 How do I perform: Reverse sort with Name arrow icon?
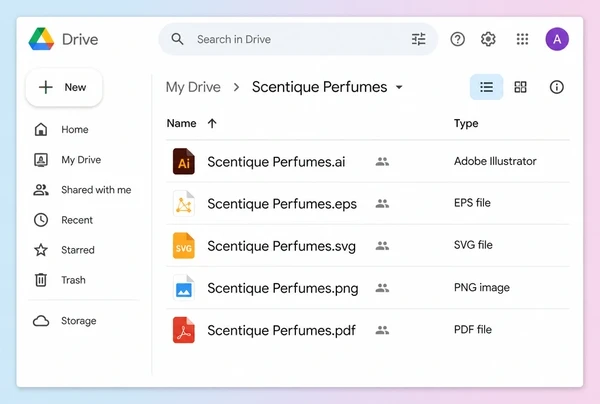coord(212,123)
